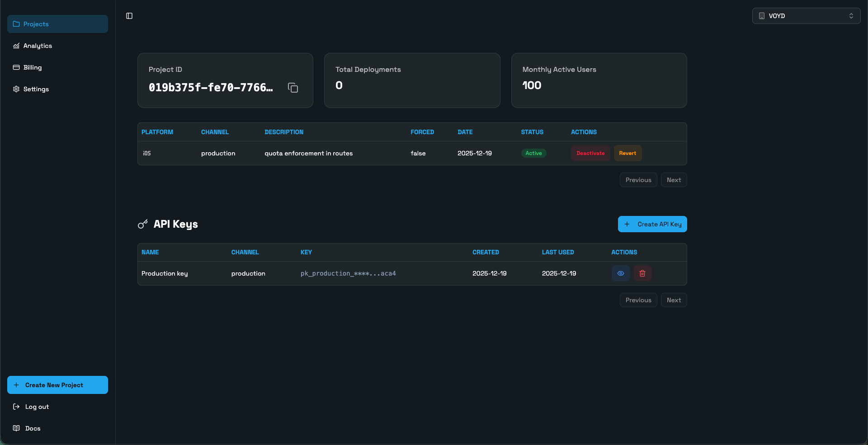The width and height of the screenshot is (868, 445).
Task: Copy the Project ID with the copy icon
Action: click(292, 88)
